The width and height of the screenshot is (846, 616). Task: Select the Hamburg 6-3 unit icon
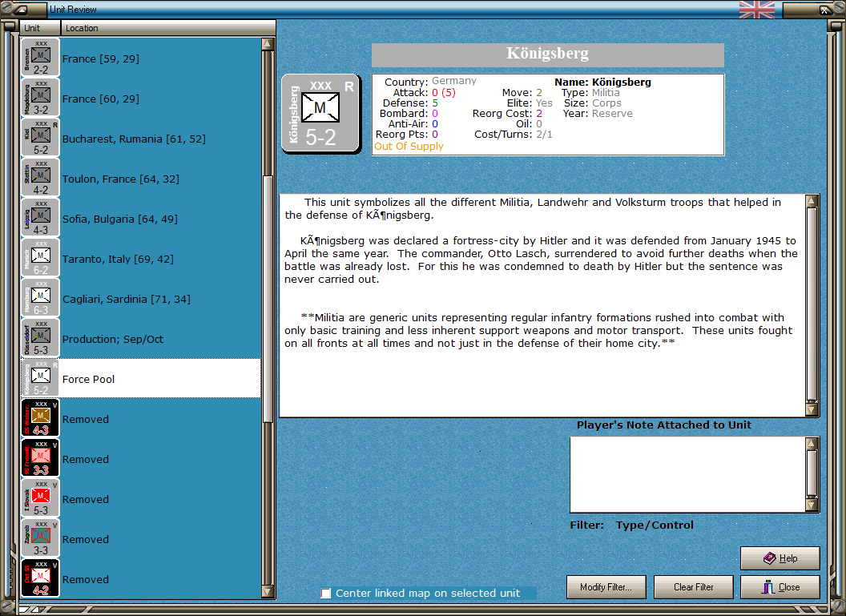pos(40,298)
